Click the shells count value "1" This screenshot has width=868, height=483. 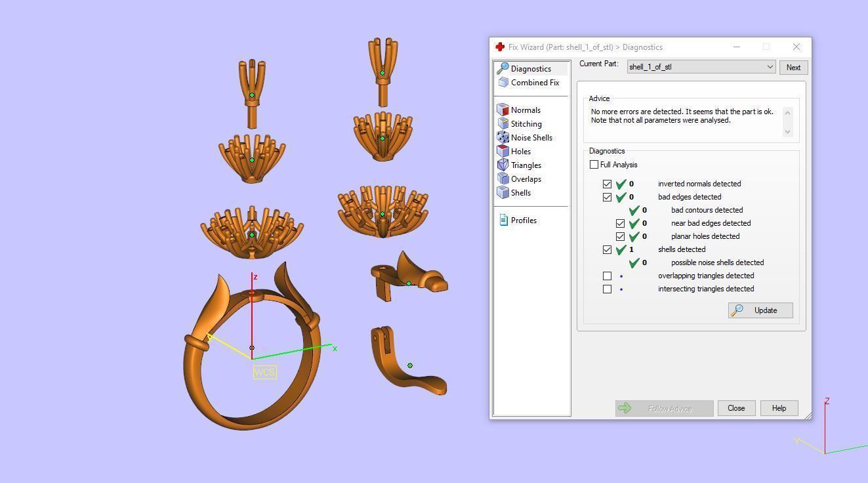(x=631, y=249)
